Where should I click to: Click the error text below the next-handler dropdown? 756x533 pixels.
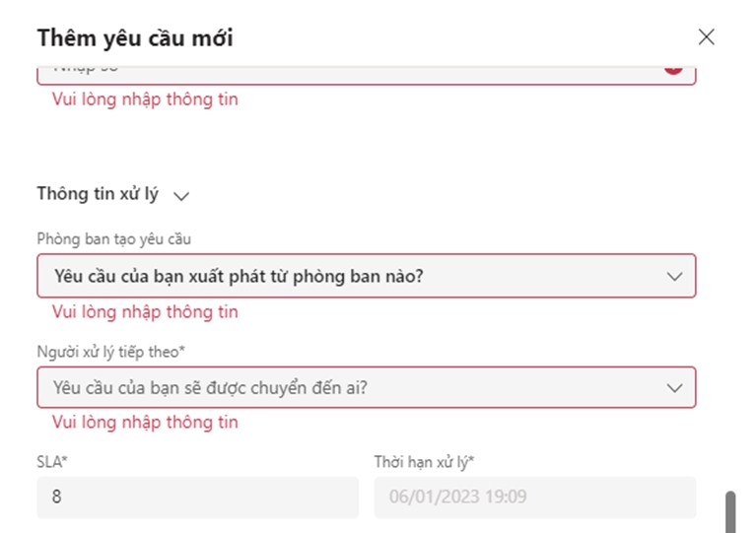145,423
